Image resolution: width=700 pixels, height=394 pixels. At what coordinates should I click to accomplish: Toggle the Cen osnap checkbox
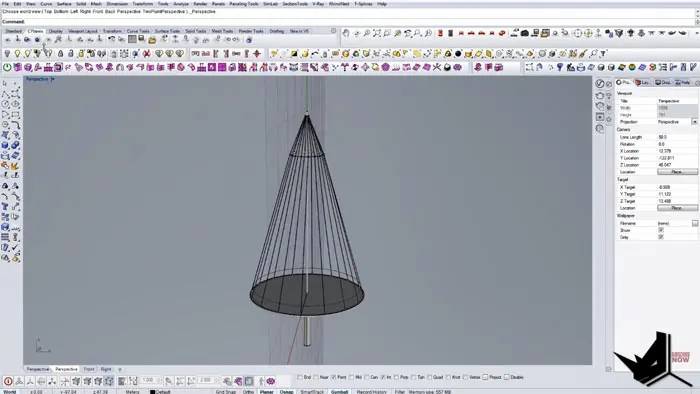367,377
